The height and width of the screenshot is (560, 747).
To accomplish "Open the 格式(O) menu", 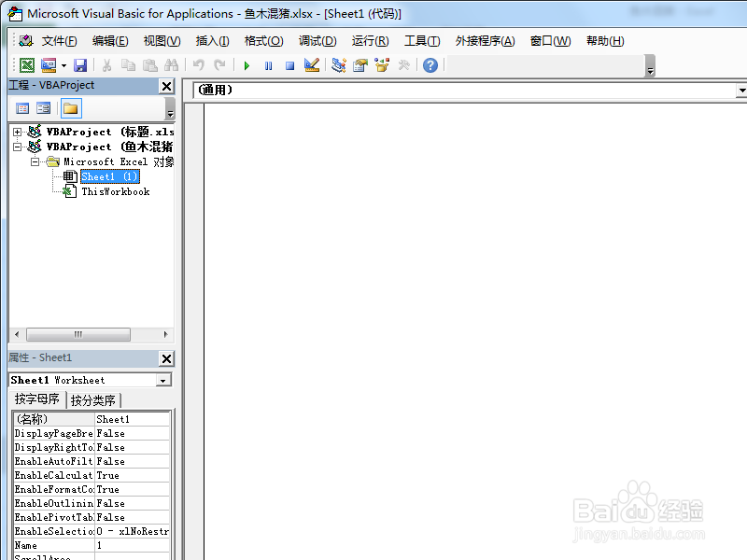I will pyautogui.click(x=264, y=41).
